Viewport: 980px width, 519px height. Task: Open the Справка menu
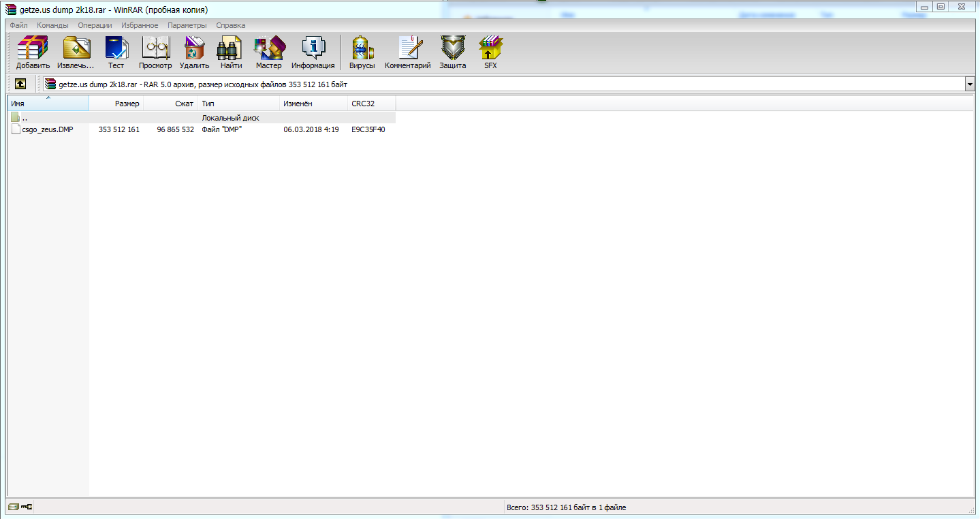pos(231,25)
